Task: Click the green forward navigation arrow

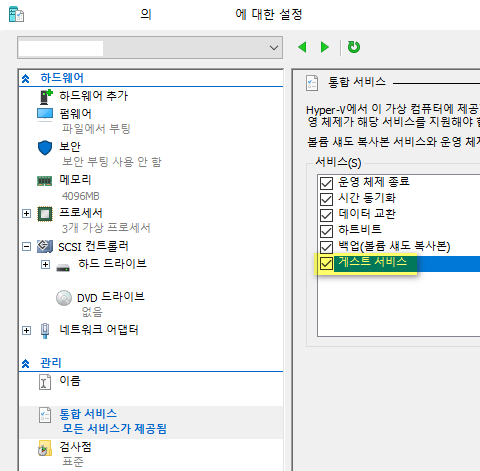Action: pos(324,47)
